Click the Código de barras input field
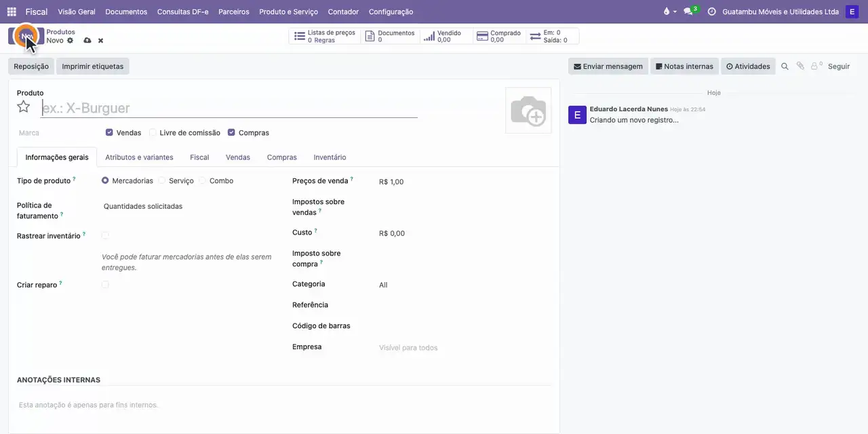Viewport: 868px width, 434px height. (465, 326)
